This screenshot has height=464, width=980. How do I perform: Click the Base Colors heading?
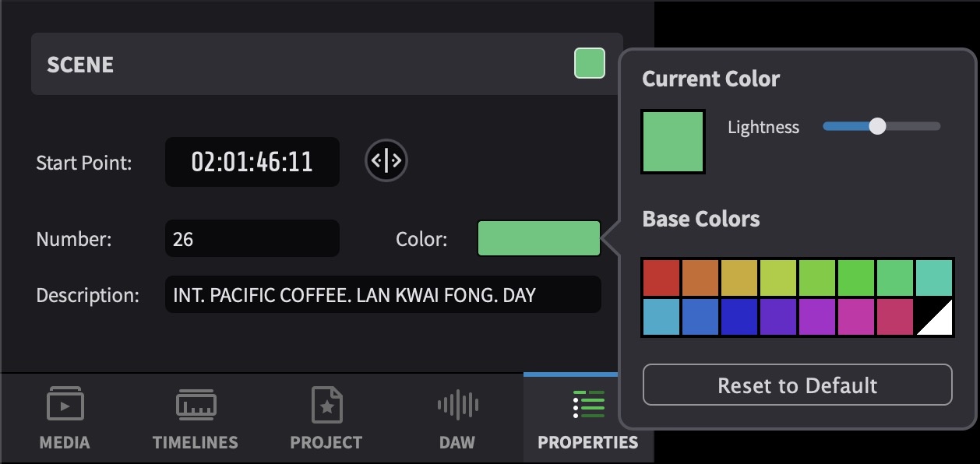pyautogui.click(x=701, y=219)
